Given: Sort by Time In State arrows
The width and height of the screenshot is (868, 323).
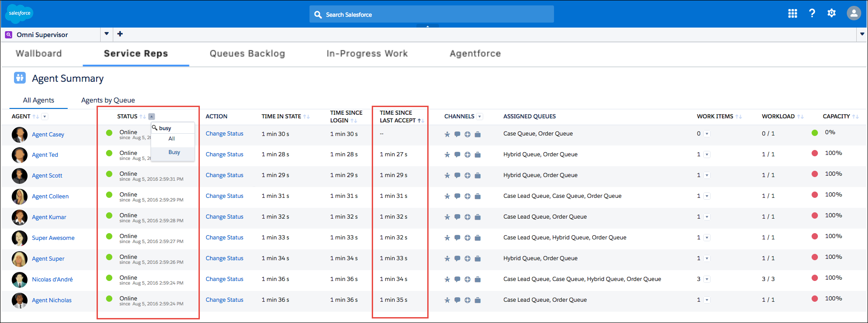Looking at the screenshot, I should (x=306, y=117).
